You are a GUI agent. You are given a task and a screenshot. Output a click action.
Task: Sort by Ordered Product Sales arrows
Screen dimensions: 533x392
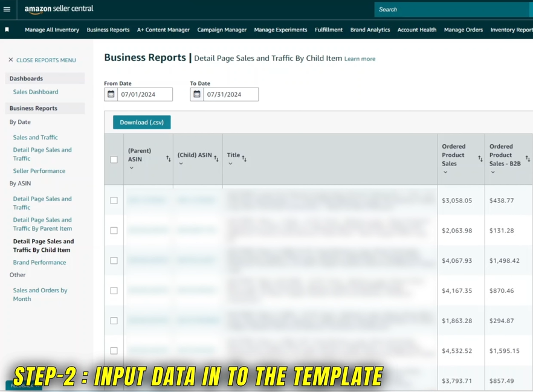[480, 159]
